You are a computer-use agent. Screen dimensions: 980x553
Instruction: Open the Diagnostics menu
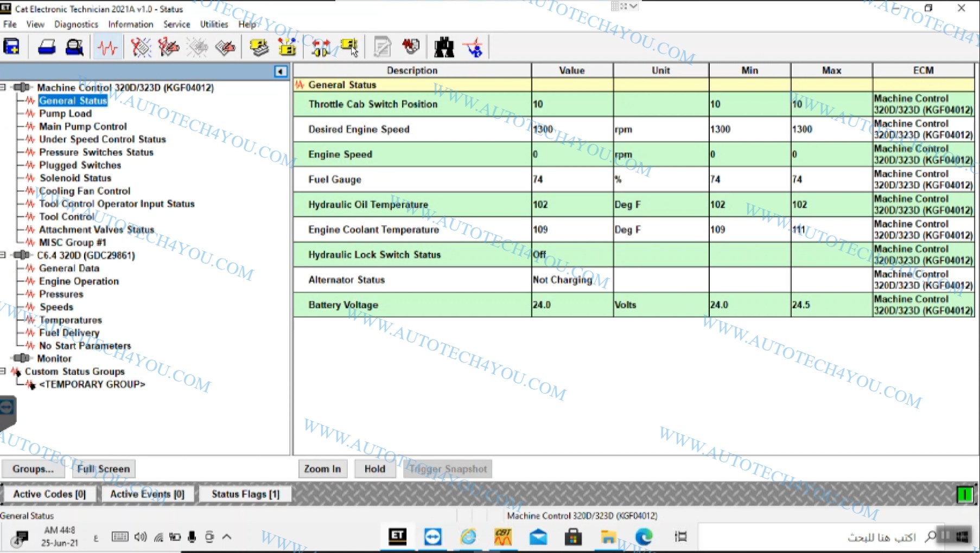pyautogui.click(x=76, y=24)
